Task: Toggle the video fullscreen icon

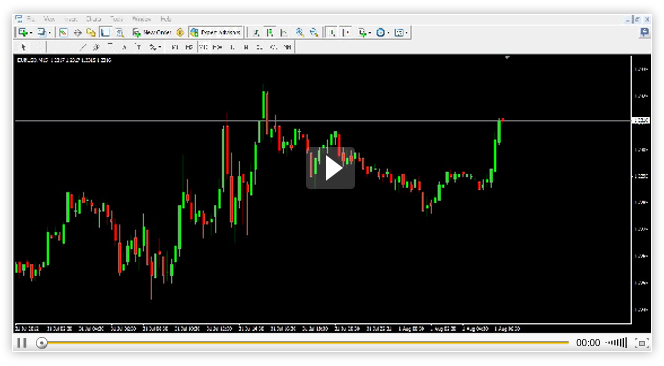Action: point(642,343)
